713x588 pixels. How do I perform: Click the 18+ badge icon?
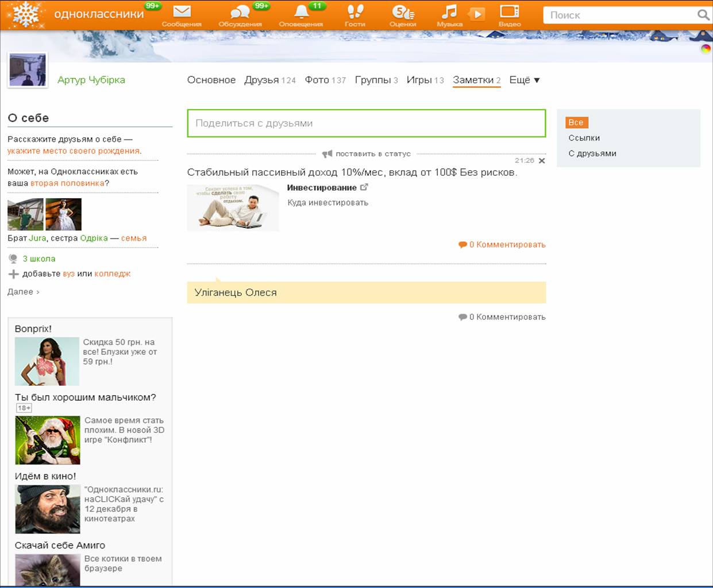pyautogui.click(x=24, y=408)
